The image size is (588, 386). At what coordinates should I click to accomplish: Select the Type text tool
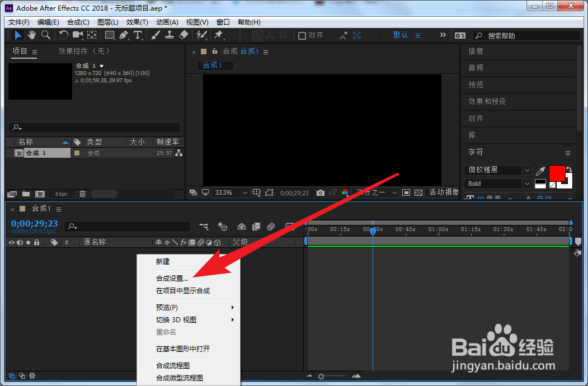(x=138, y=35)
